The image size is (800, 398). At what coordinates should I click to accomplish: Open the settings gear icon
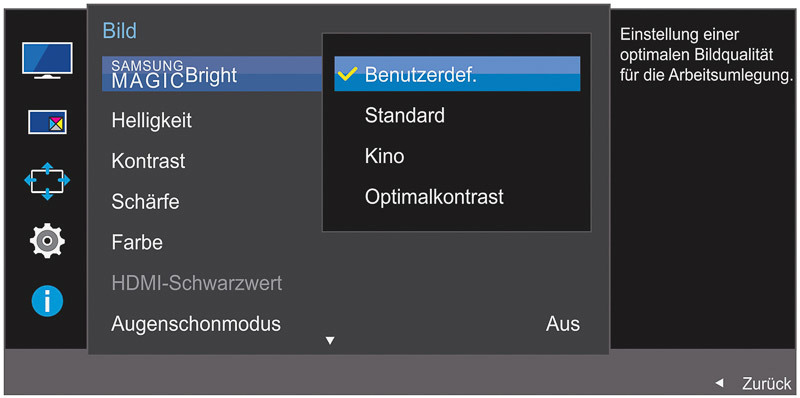47,240
